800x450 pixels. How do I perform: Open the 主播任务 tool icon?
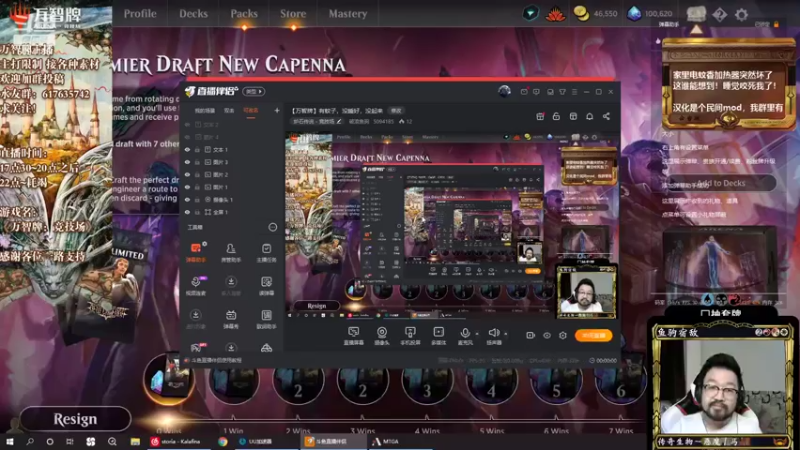pyautogui.click(x=266, y=252)
